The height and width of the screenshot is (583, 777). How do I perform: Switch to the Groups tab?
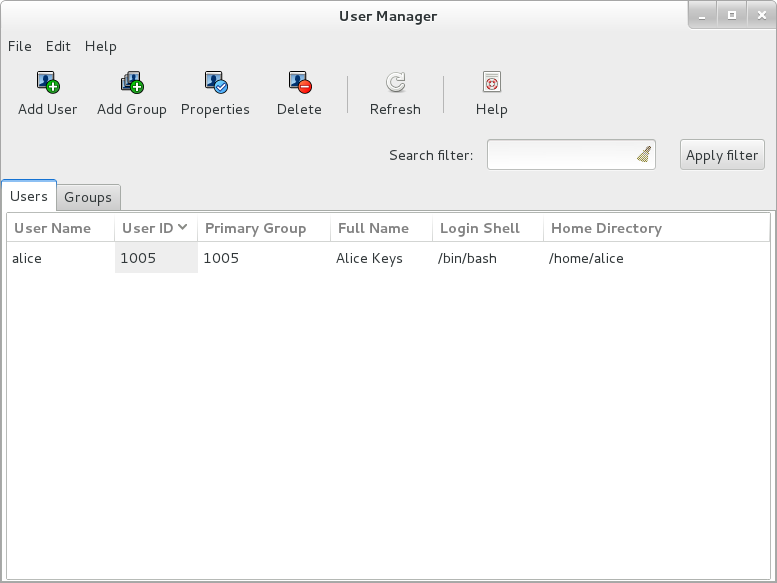click(88, 197)
